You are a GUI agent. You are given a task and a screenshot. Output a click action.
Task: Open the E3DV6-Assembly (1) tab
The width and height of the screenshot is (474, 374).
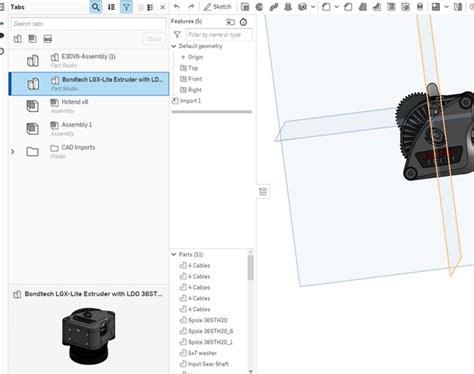click(89, 61)
